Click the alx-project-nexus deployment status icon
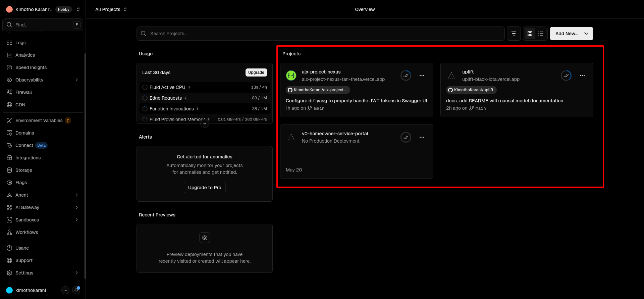Screen dimensions: 644x299 (x=406, y=76)
